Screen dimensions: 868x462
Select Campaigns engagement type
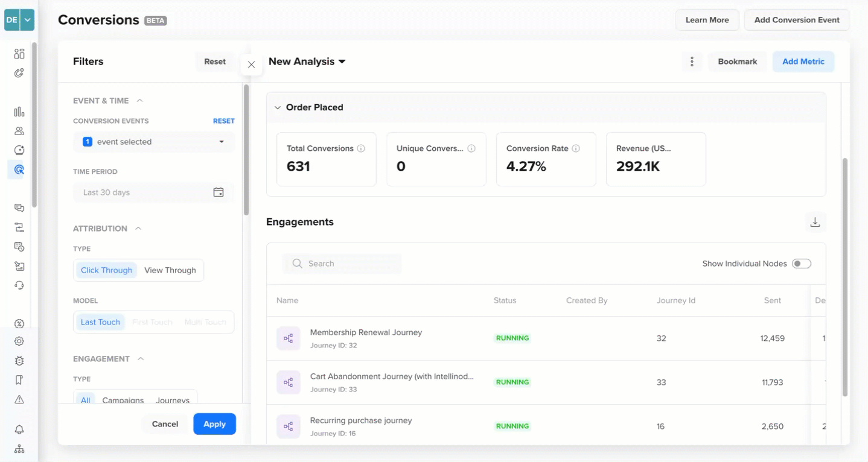click(123, 400)
